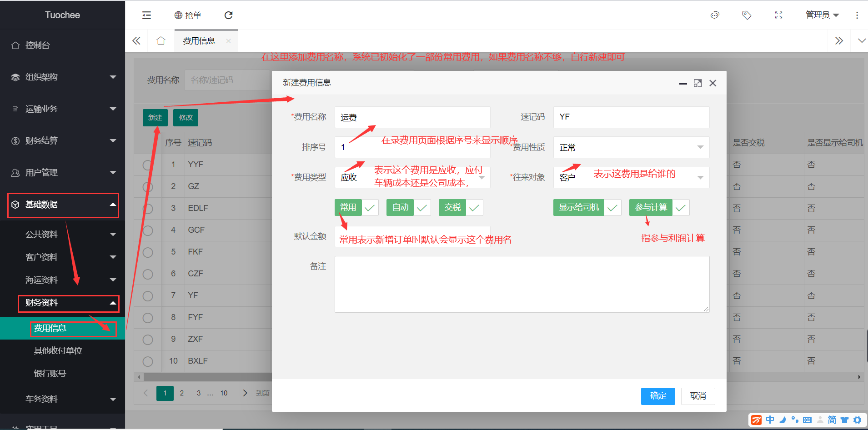Open the IME soft keyboard icon

coord(807,420)
